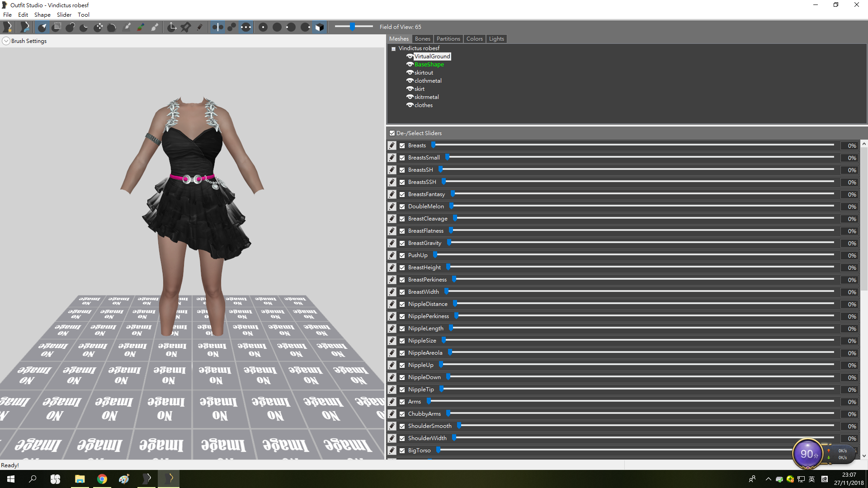The image size is (868, 488).
Task: Select the Inflate brush tool
Action: pos(70,27)
